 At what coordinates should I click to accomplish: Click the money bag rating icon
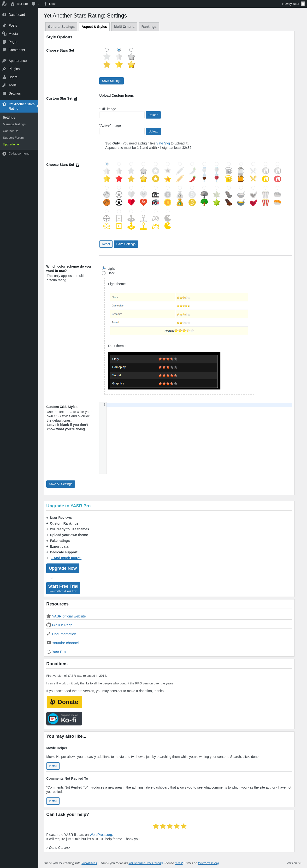point(180,202)
